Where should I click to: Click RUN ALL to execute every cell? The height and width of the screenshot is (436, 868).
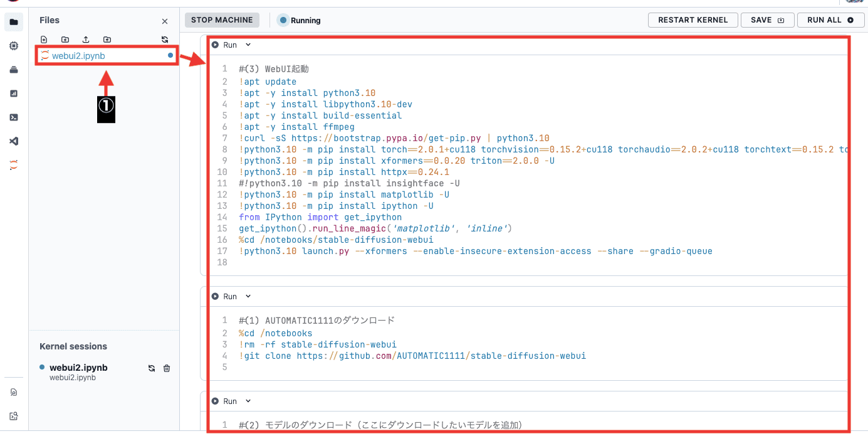[830, 19]
